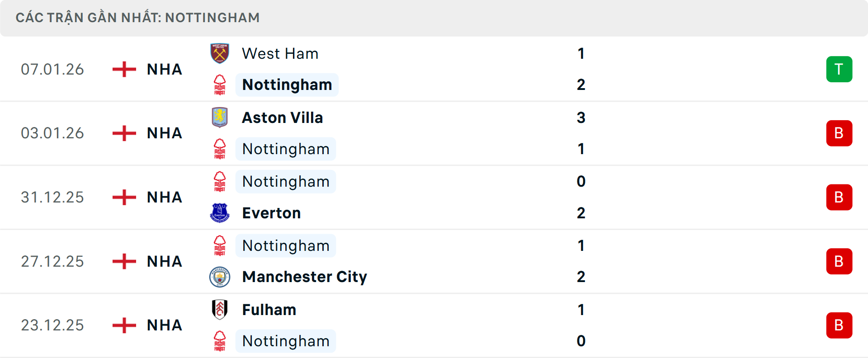The width and height of the screenshot is (868, 358).
Task: Click the 27.12.25 match date
Action: (x=52, y=261)
